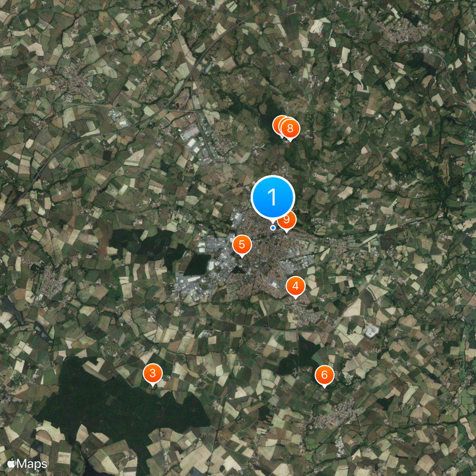Click the Apple logo glyph in the Maps watermark
The width and height of the screenshot is (476, 476).
pyautogui.click(x=11, y=464)
